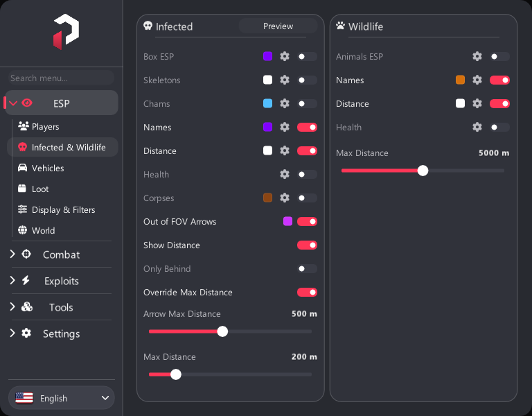Enable the Box ESP toggle
Viewport: 532px width, 416px height.
[x=307, y=56]
